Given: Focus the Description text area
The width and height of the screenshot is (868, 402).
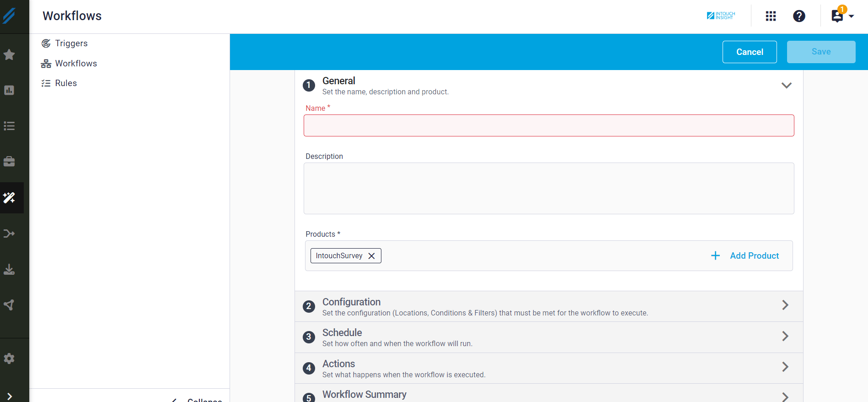Looking at the screenshot, I should [x=549, y=188].
